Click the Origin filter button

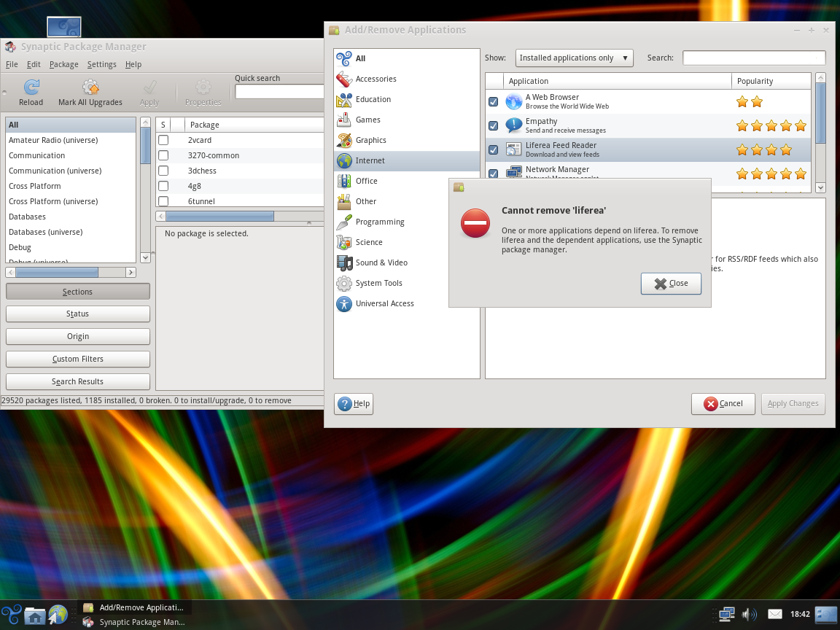[78, 336]
